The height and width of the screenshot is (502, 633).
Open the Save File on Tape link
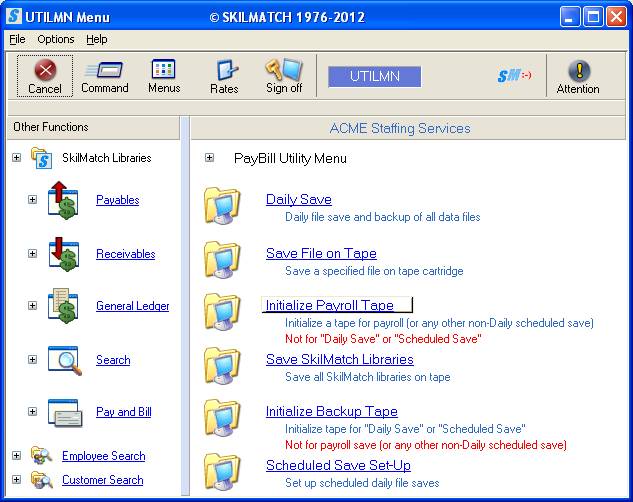321,253
